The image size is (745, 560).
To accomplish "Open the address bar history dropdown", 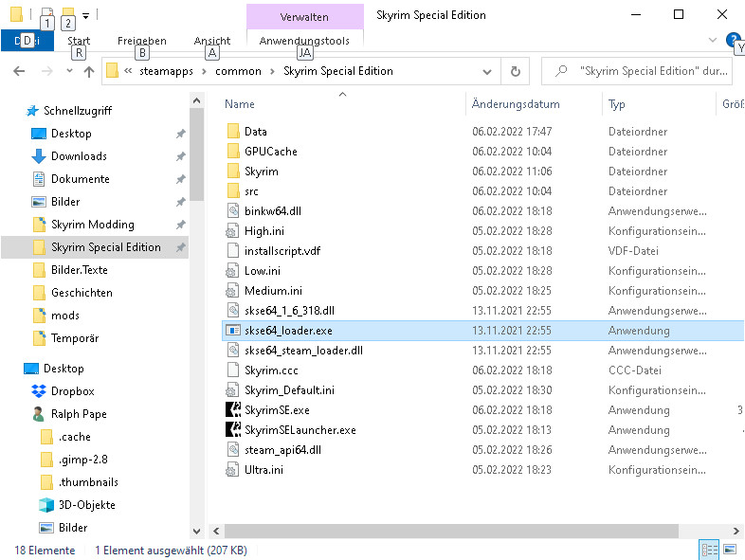I will [487, 71].
